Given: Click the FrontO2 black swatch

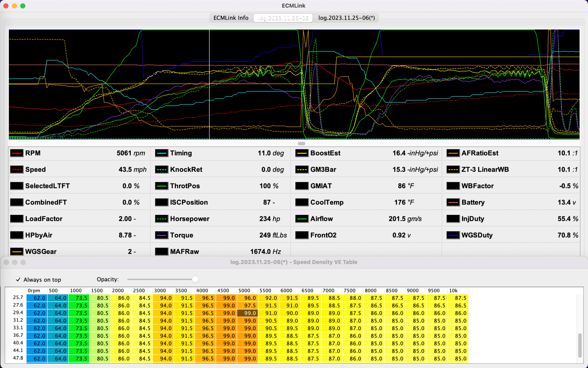Looking at the screenshot, I should click(302, 235).
